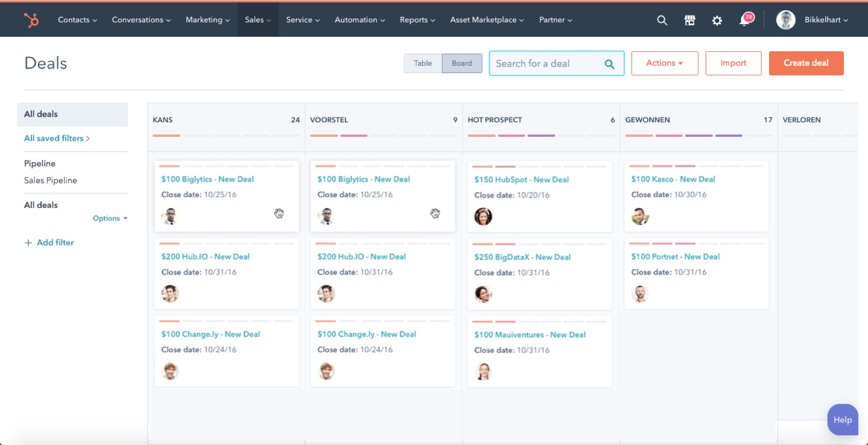Click owner avatar on Change.ly deal in Kans

(170, 371)
